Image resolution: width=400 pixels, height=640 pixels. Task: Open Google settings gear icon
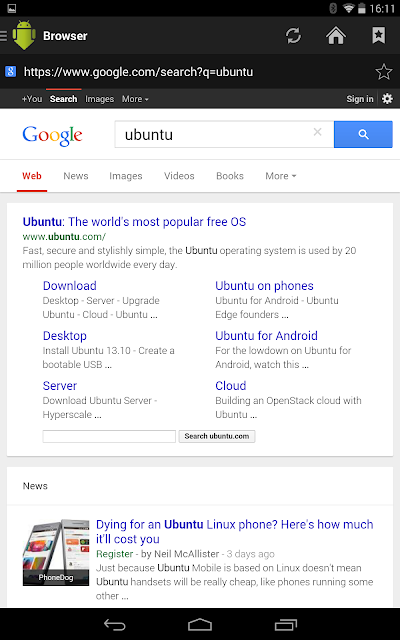tap(387, 99)
